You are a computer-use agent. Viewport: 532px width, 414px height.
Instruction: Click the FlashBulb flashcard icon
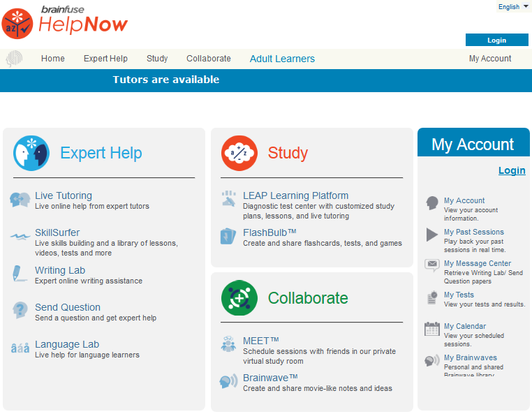[228, 237]
